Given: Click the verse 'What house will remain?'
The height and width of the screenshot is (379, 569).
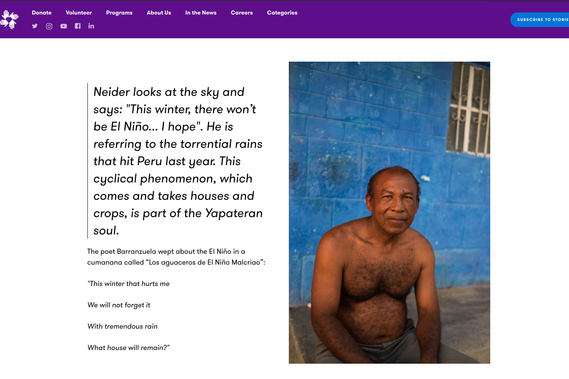Looking at the screenshot, I should point(128,347).
